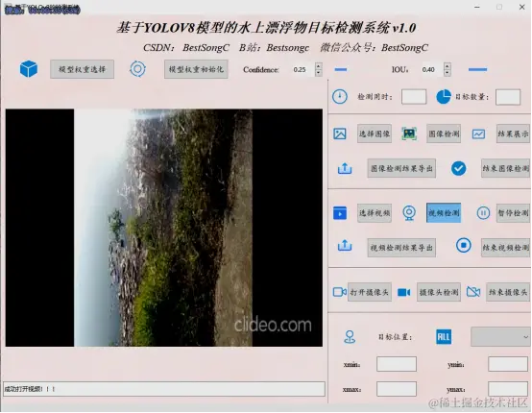The image size is (532, 413).
Task: Click the IOU slider handle
Action: coord(477,69)
